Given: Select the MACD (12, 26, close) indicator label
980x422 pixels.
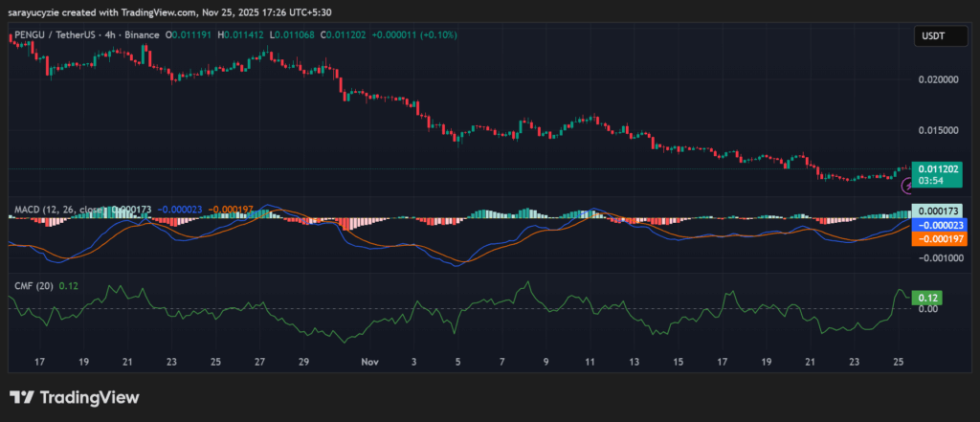Looking at the screenshot, I should (56, 209).
